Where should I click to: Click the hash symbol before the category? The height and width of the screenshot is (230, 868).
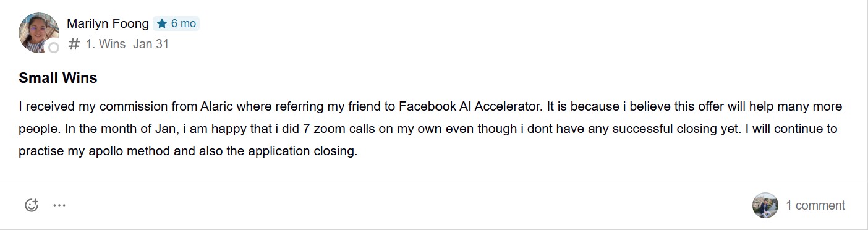click(x=74, y=44)
